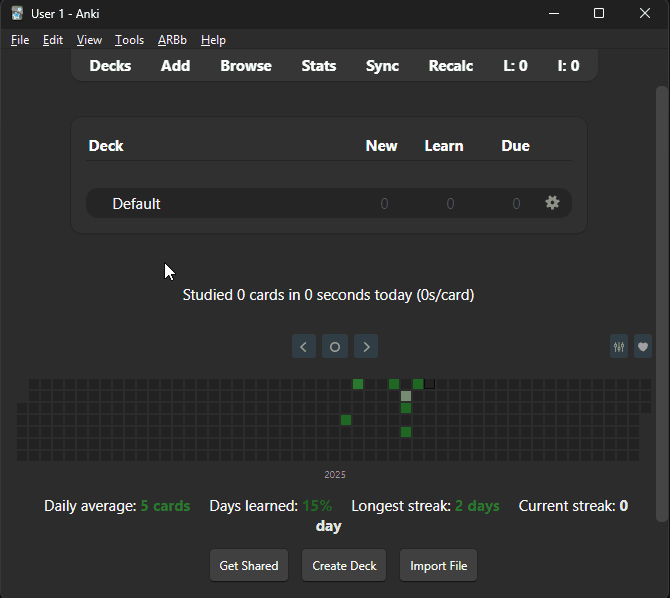
Task: Open the Stats window
Action: click(x=319, y=66)
